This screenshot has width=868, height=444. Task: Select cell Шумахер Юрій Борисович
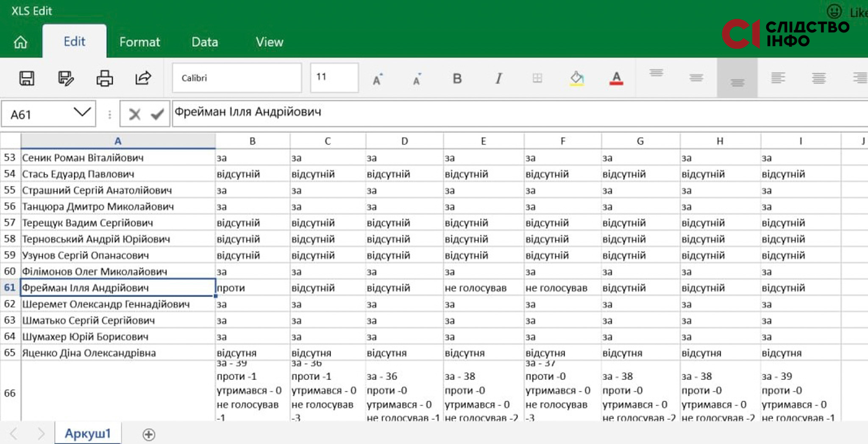point(118,337)
